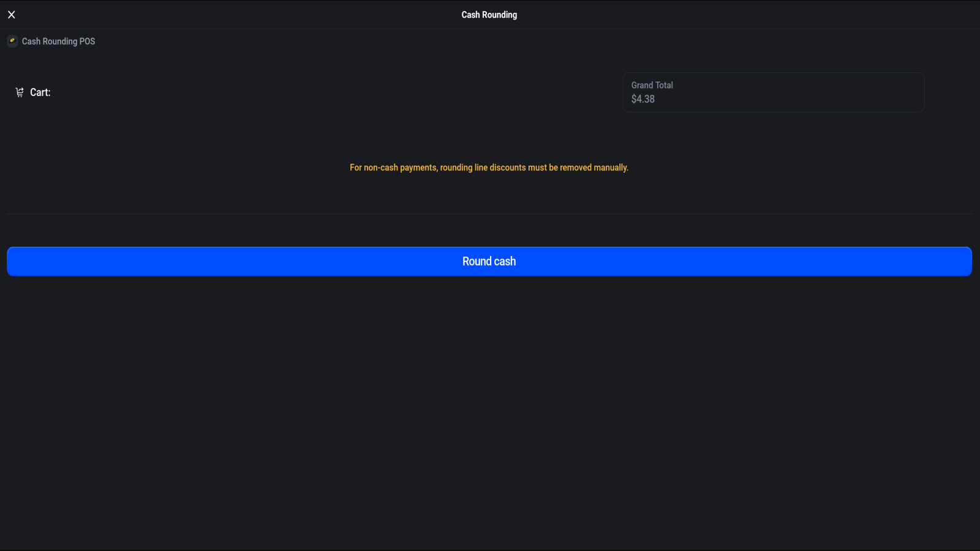980x551 pixels.
Task: Click the Grand Total summary card
Action: tap(774, 92)
